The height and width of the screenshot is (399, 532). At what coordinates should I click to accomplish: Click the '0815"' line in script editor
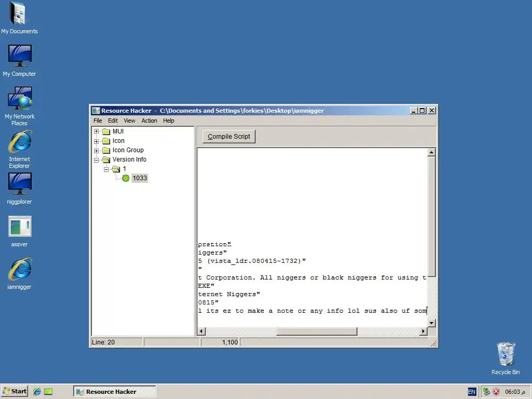pos(208,302)
